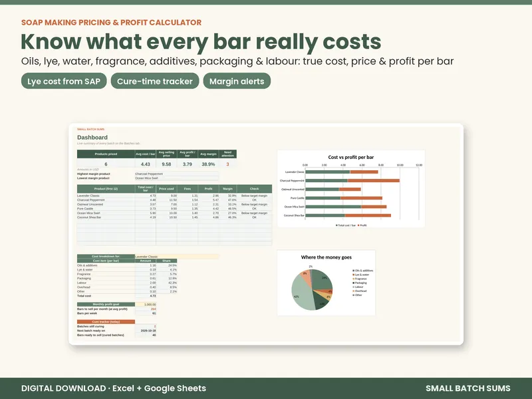Click the 'Batches still curing' label

point(90,327)
